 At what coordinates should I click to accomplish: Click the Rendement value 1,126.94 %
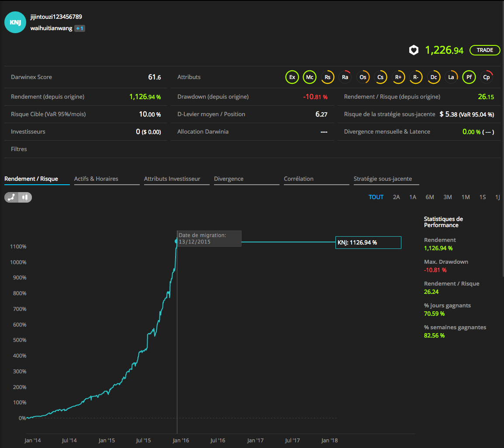pyautogui.click(x=145, y=97)
